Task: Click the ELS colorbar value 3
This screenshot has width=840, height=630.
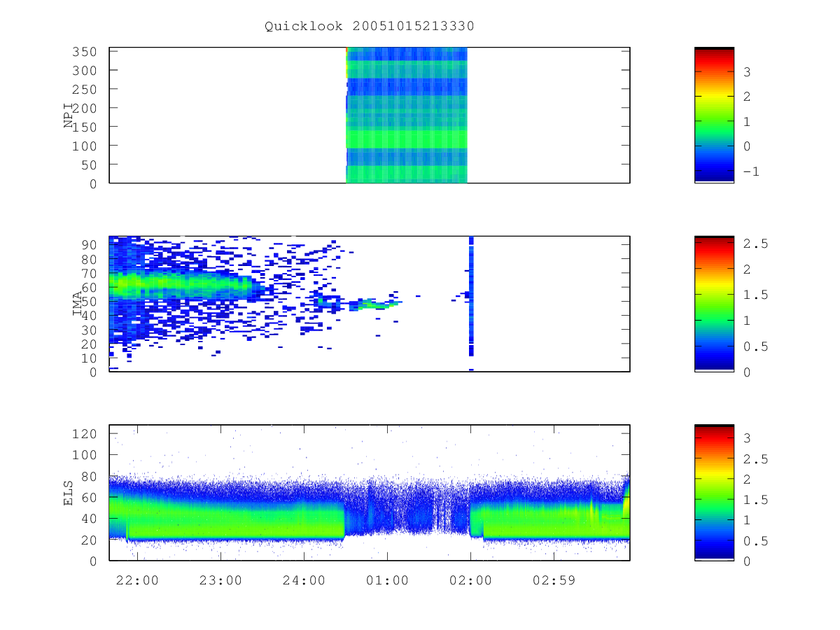Action: tap(747, 438)
